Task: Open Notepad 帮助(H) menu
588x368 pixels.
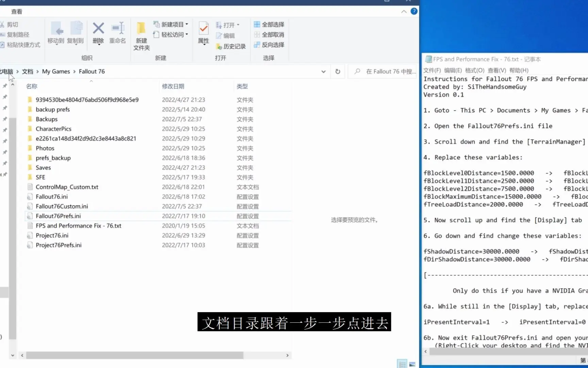Action: pos(519,70)
